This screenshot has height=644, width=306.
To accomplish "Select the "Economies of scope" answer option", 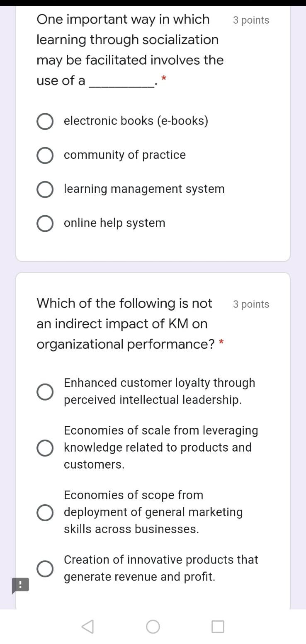I will 45,512.
